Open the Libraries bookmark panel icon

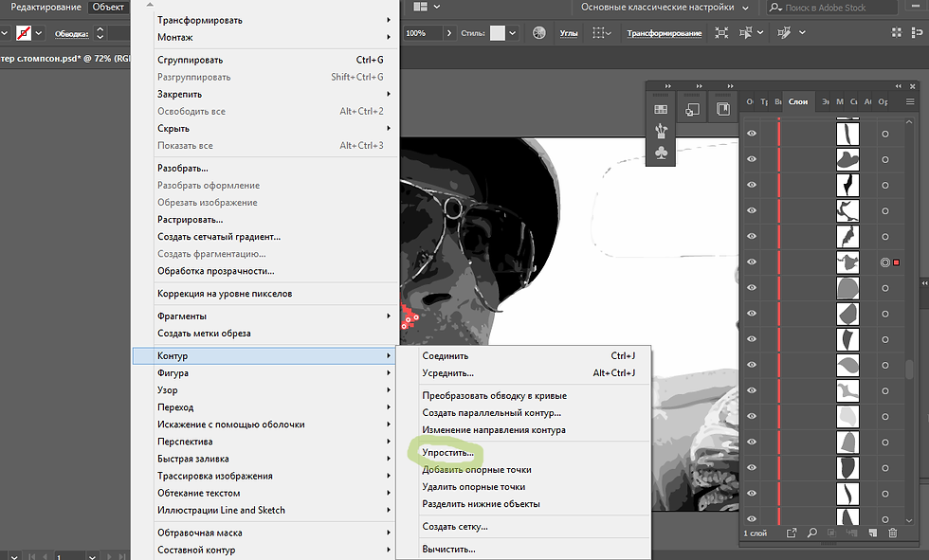722,110
